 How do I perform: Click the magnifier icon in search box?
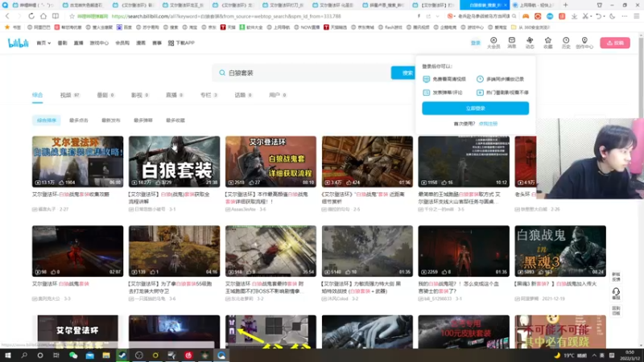(222, 72)
